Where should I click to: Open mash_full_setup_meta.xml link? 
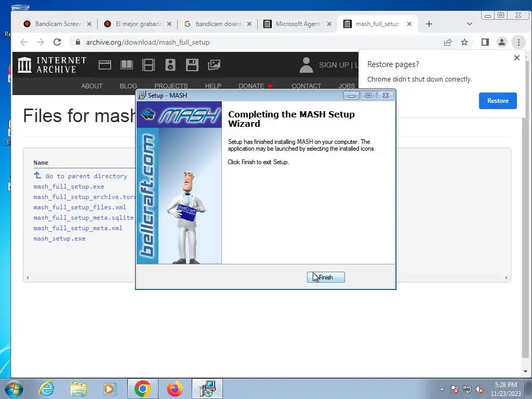pyautogui.click(x=78, y=228)
